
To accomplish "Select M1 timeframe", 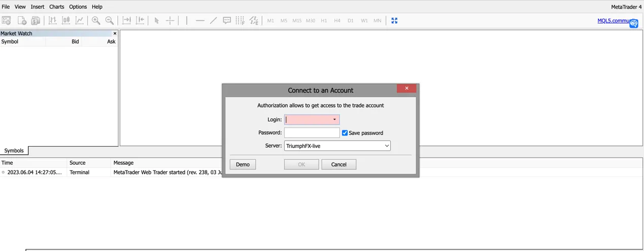I will coord(270,21).
